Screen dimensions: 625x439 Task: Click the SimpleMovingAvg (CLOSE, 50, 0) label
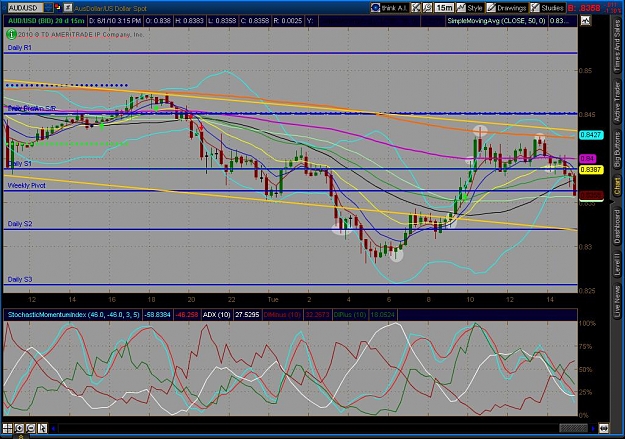(496, 21)
